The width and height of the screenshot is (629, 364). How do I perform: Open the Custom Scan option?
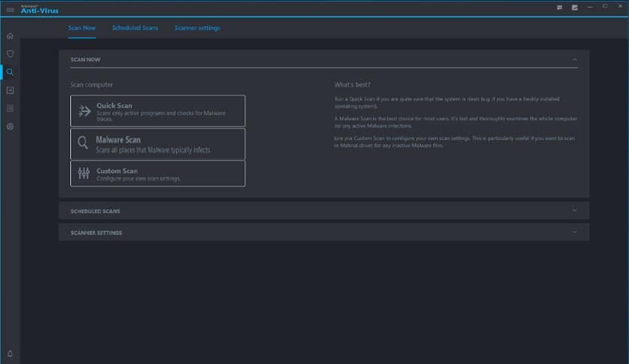(x=158, y=174)
